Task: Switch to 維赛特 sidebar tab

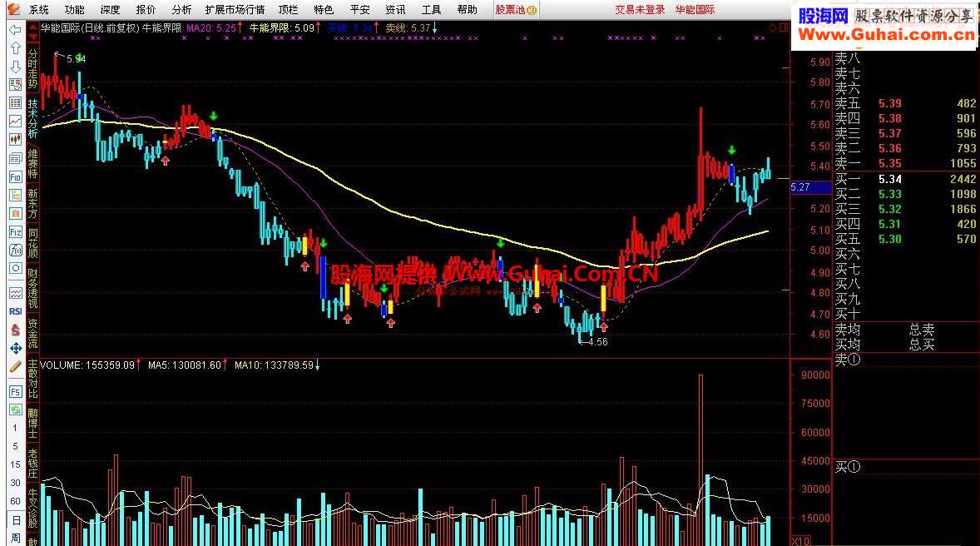Action: 32,163
